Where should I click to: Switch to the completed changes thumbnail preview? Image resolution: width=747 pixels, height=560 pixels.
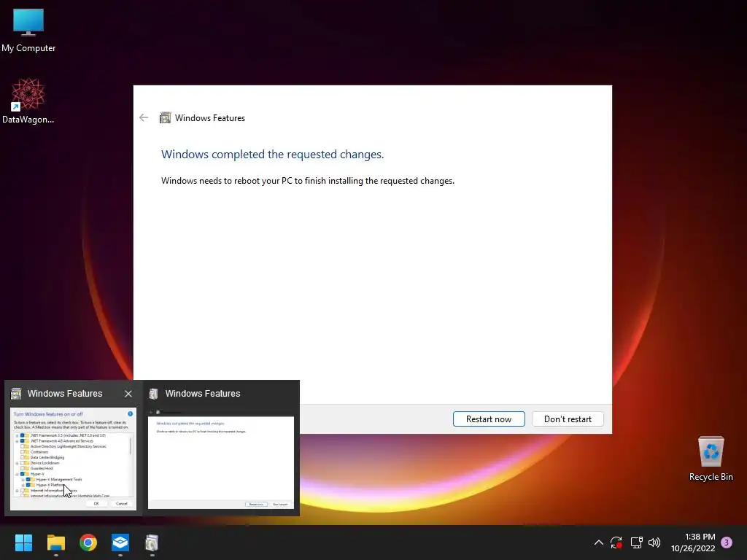[221, 459]
